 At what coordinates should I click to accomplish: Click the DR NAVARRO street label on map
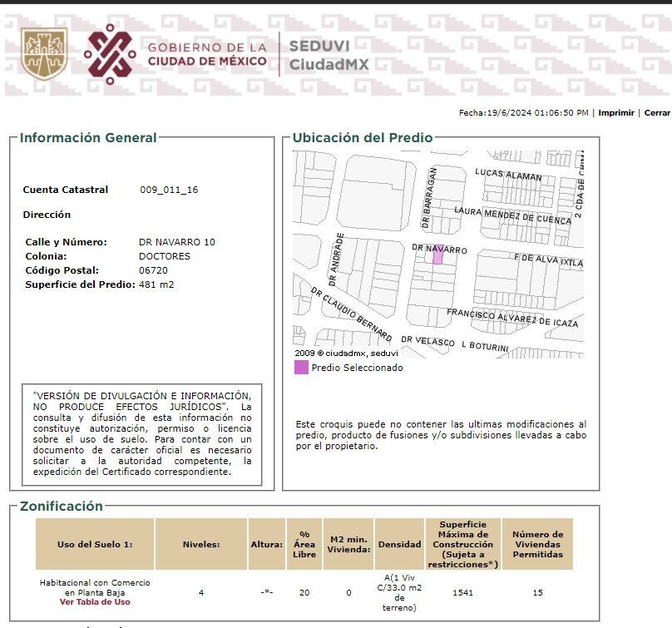pyautogui.click(x=439, y=249)
